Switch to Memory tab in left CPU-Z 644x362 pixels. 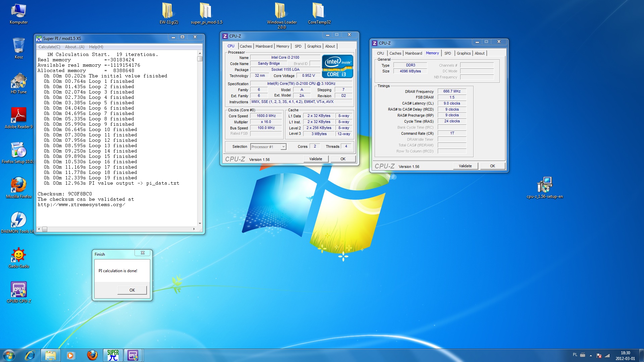coord(283,46)
